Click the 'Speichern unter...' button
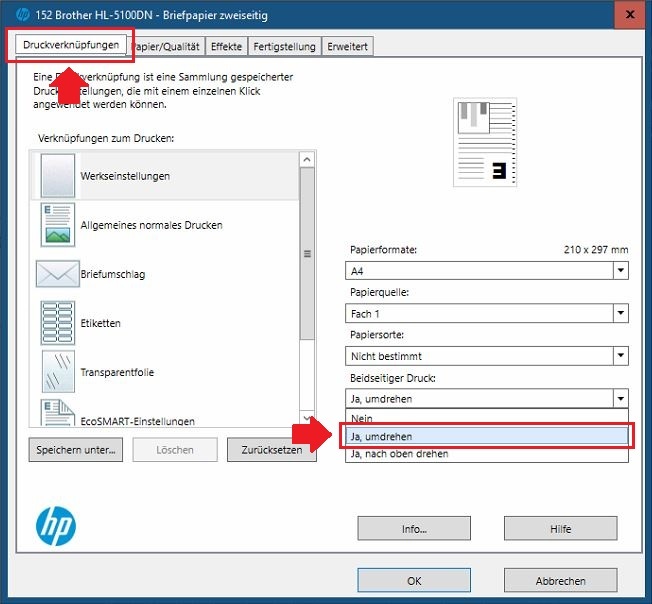 point(76,449)
